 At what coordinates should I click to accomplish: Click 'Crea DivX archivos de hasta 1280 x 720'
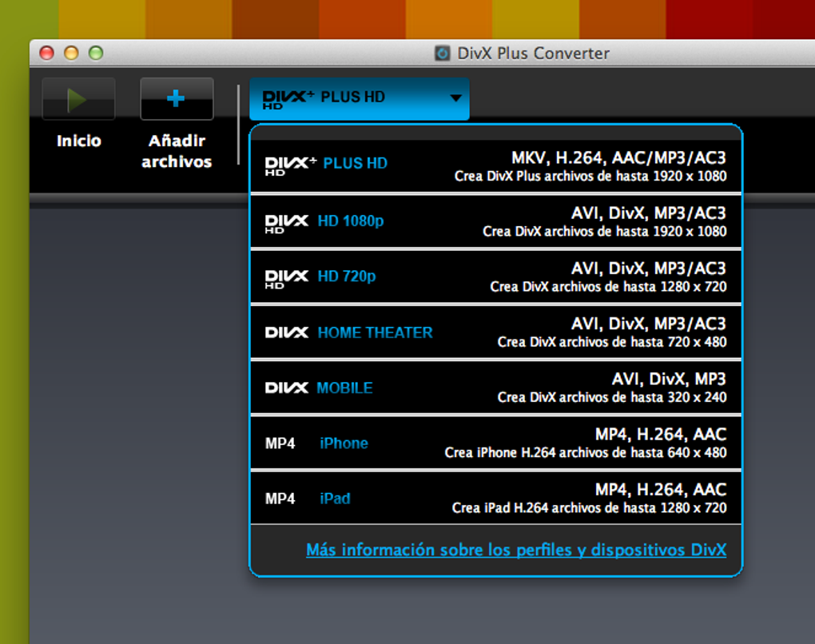(608, 286)
